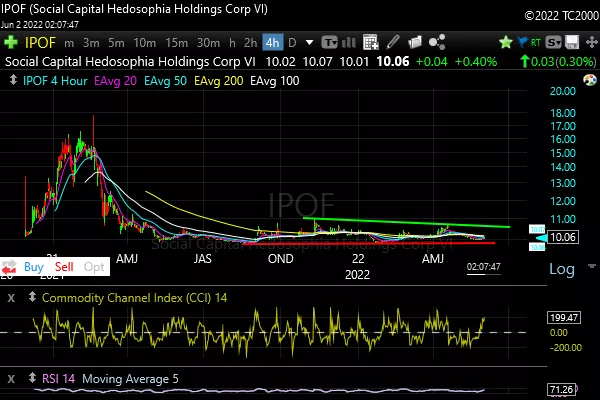Click the green descending trendline
This screenshot has height=400, width=600.
click(406, 222)
